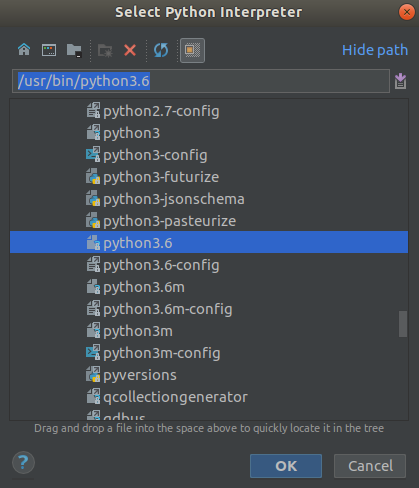Refresh the file tree
This screenshot has width=419, height=488.
point(161,50)
